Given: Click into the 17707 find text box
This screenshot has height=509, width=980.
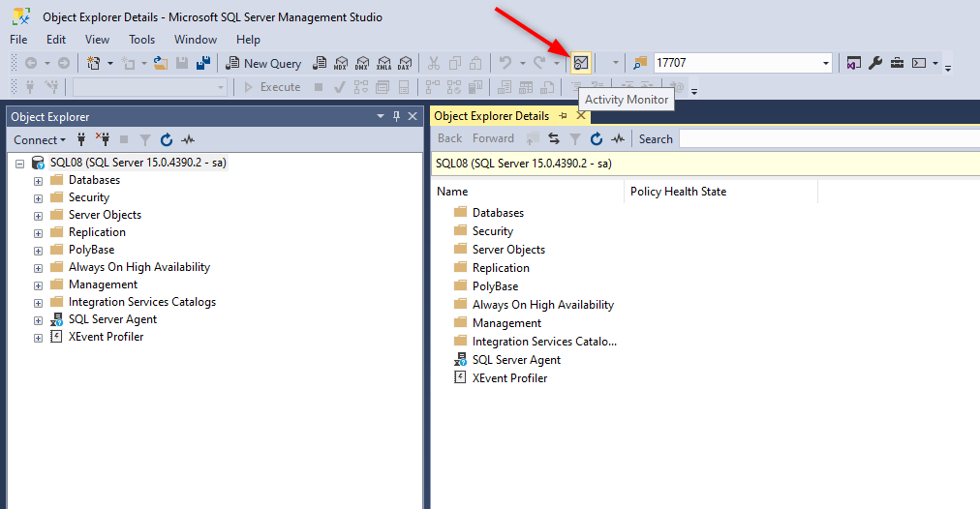Looking at the screenshot, I should [736, 63].
